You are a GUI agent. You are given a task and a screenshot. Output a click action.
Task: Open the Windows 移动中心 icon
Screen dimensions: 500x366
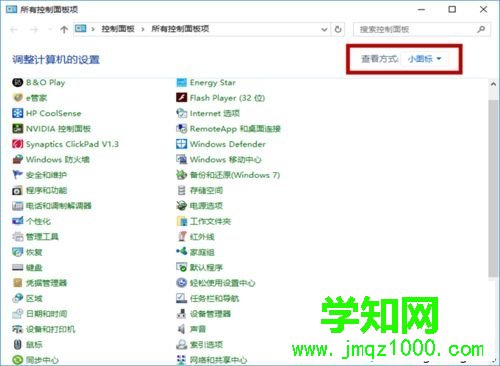pyautogui.click(x=181, y=159)
